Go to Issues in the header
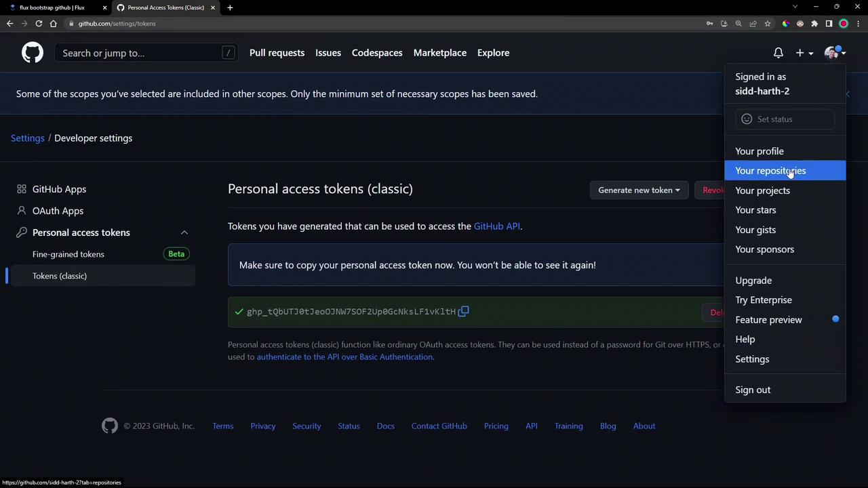This screenshot has width=868, height=488. tap(328, 53)
